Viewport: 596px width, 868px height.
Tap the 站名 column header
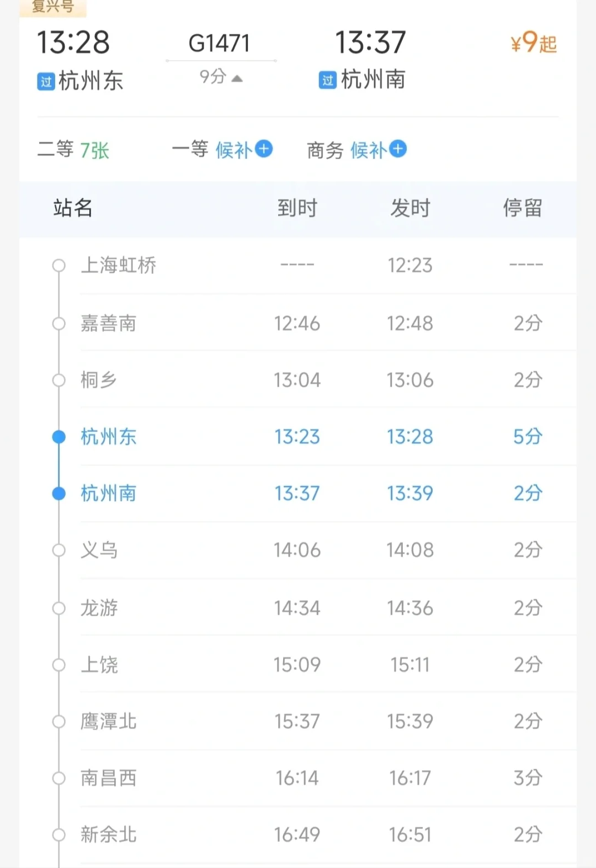pyautogui.click(x=73, y=208)
